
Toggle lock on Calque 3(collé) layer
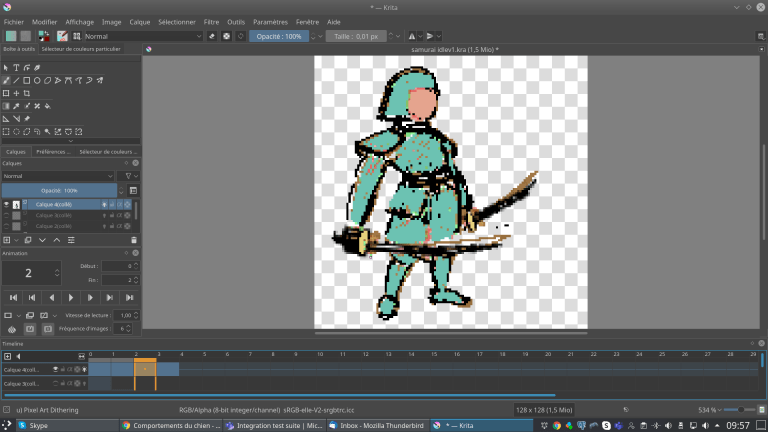pos(112,215)
